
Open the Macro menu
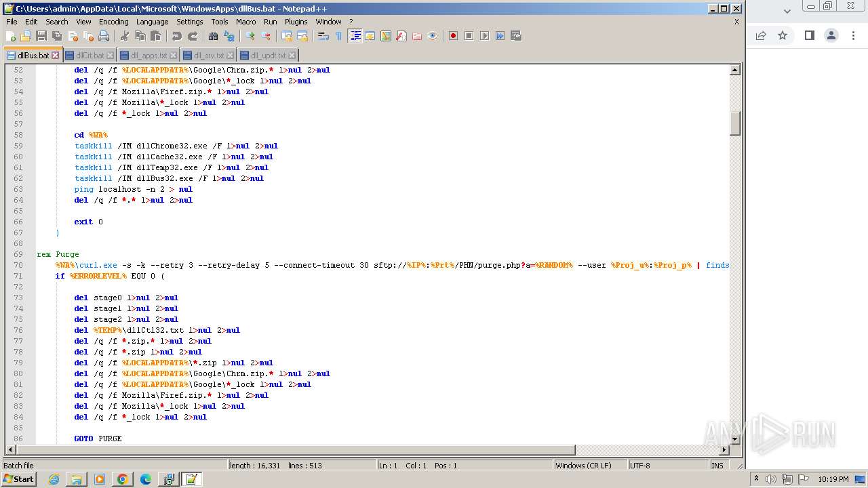click(x=246, y=22)
